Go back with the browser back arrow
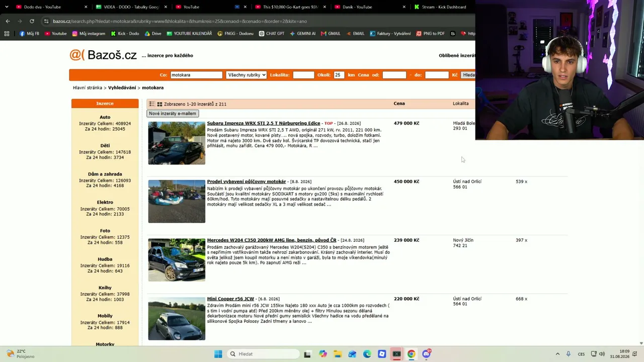The image size is (644, 362). coord(8,21)
